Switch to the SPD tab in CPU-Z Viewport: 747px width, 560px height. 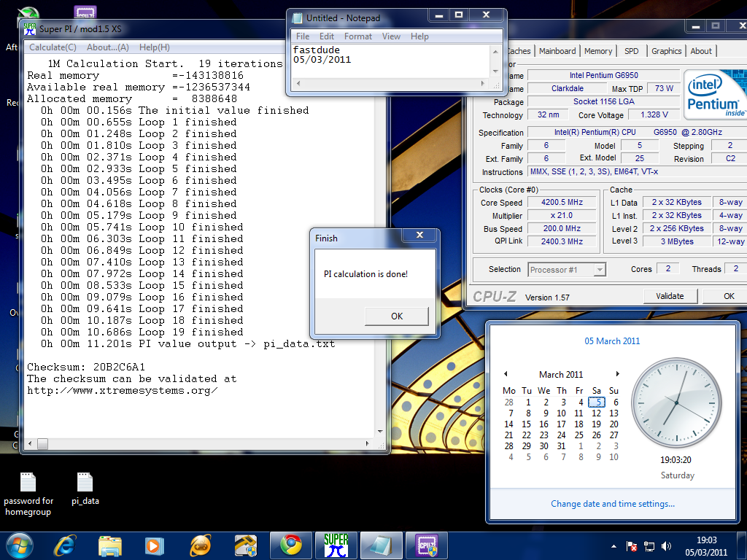click(x=631, y=51)
